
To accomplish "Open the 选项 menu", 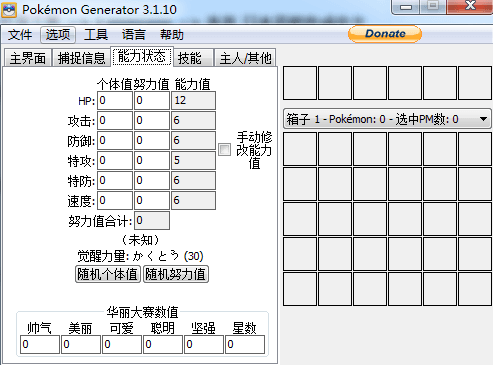I will pos(58,35).
